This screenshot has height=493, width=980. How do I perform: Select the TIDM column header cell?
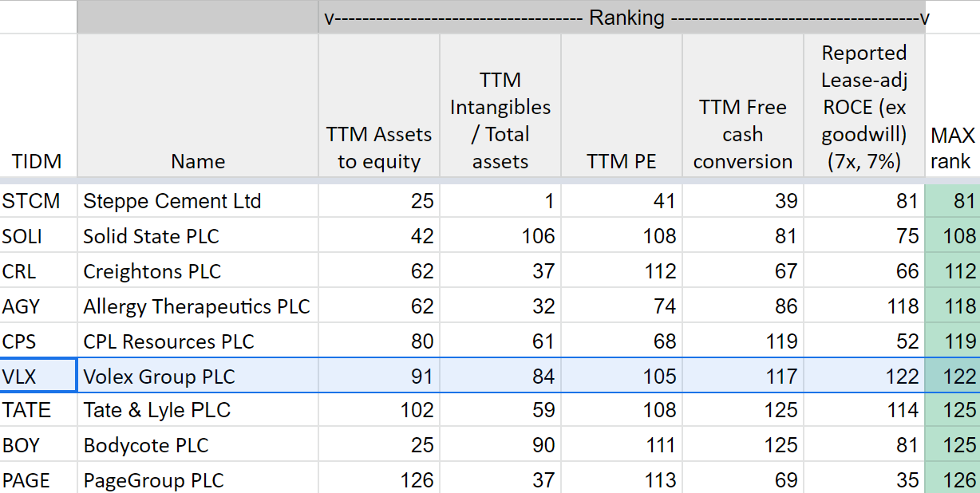38,106
